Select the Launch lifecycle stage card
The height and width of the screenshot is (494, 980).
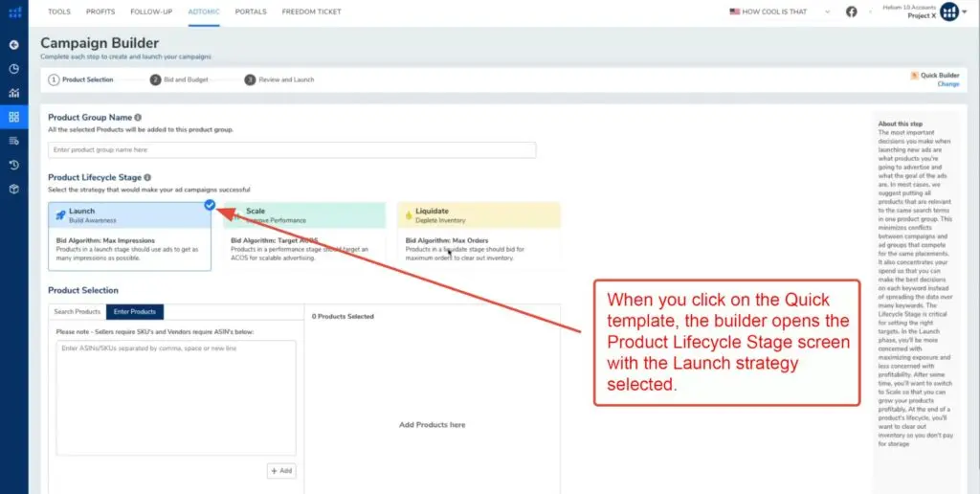pyautogui.click(x=129, y=236)
